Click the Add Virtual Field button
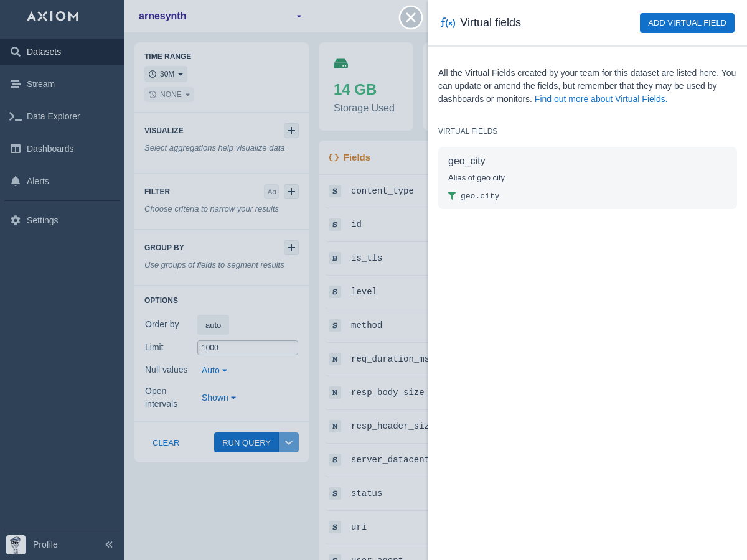This screenshot has height=560, width=747. coord(687,23)
